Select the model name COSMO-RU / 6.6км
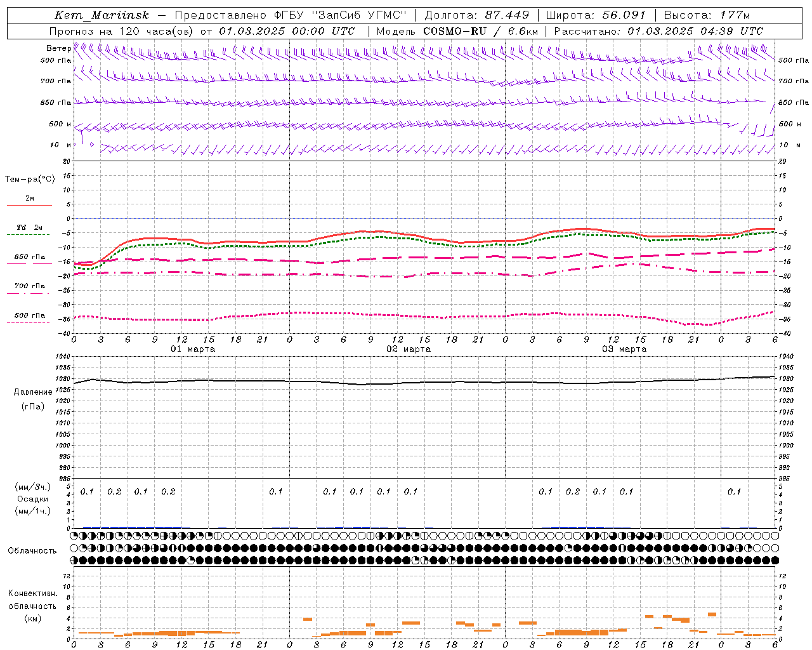This screenshot has height=650, width=812. [x=481, y=31]
